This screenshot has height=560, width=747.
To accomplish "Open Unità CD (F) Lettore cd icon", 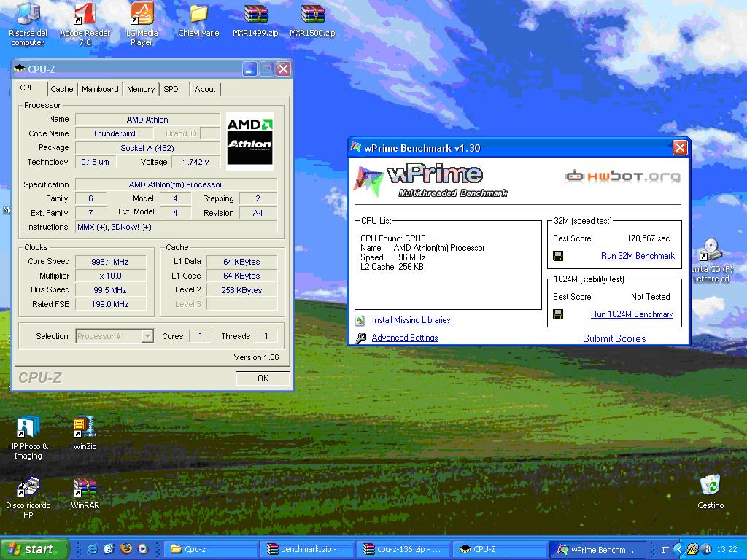I will 711,260.
